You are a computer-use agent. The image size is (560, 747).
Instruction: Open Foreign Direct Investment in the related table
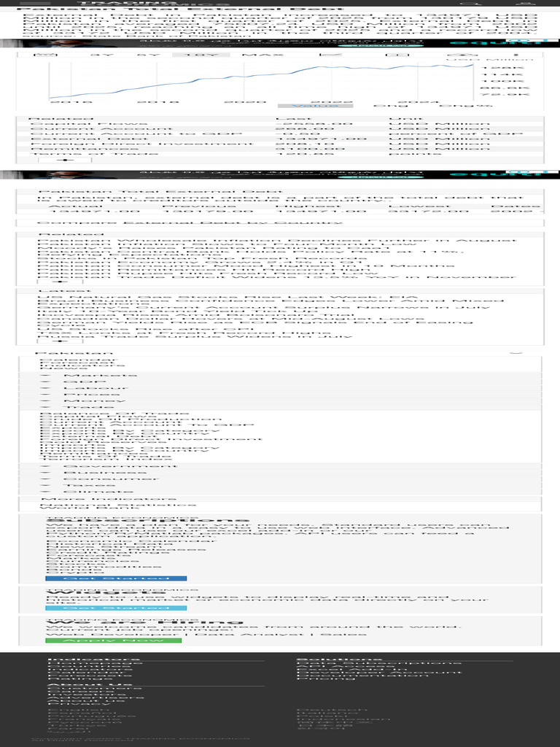(141, 144)
